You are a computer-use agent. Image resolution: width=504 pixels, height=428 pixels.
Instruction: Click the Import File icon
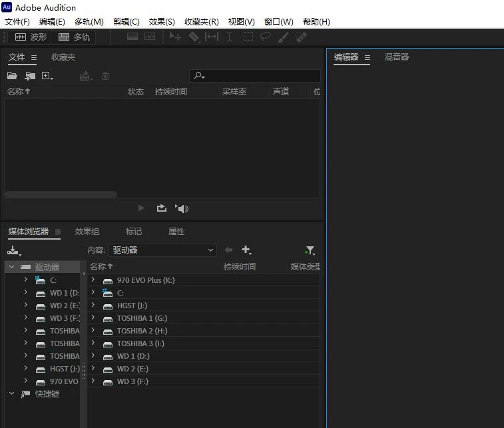[30, 76]
